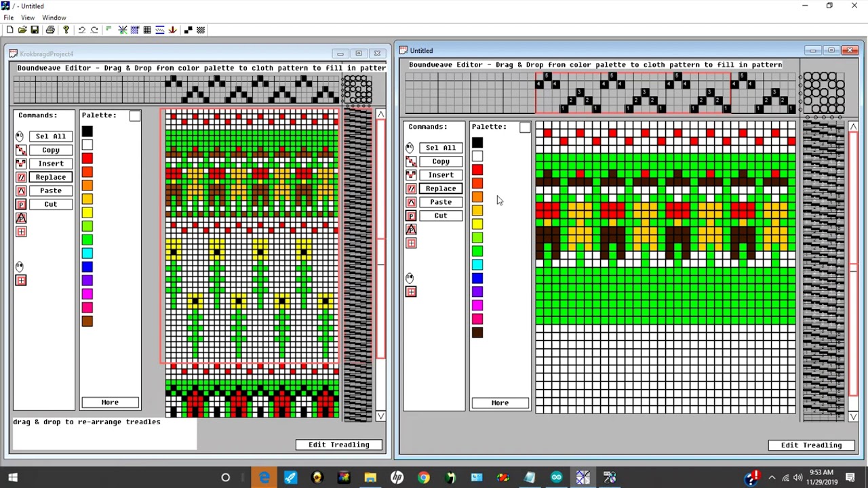Select the magenta swatch in the Untitled palette
Viewport: 868px width, 488px height.
pos(477,305)
